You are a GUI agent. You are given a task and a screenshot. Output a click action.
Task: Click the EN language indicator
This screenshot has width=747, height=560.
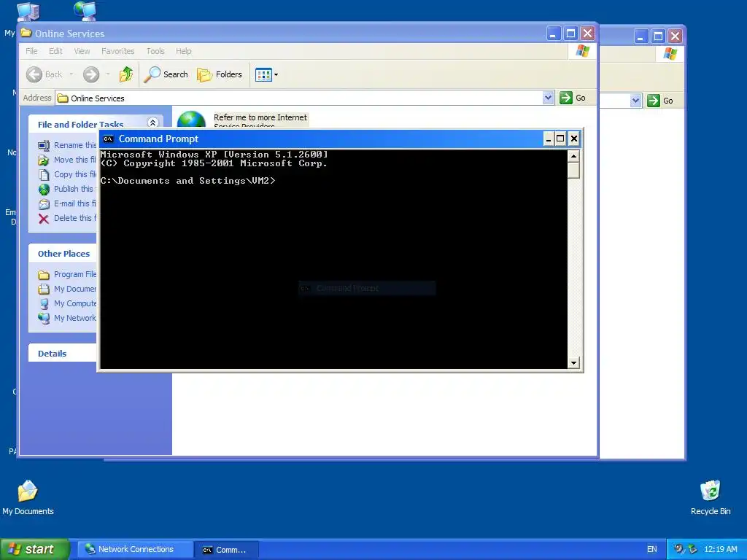pyautogui.click(x=651, y=550)
